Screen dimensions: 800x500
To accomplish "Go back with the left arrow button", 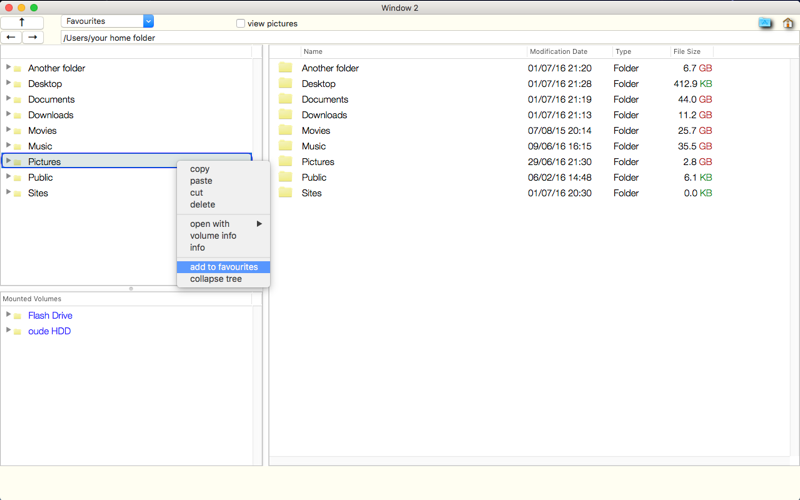I will pos(11,37).
